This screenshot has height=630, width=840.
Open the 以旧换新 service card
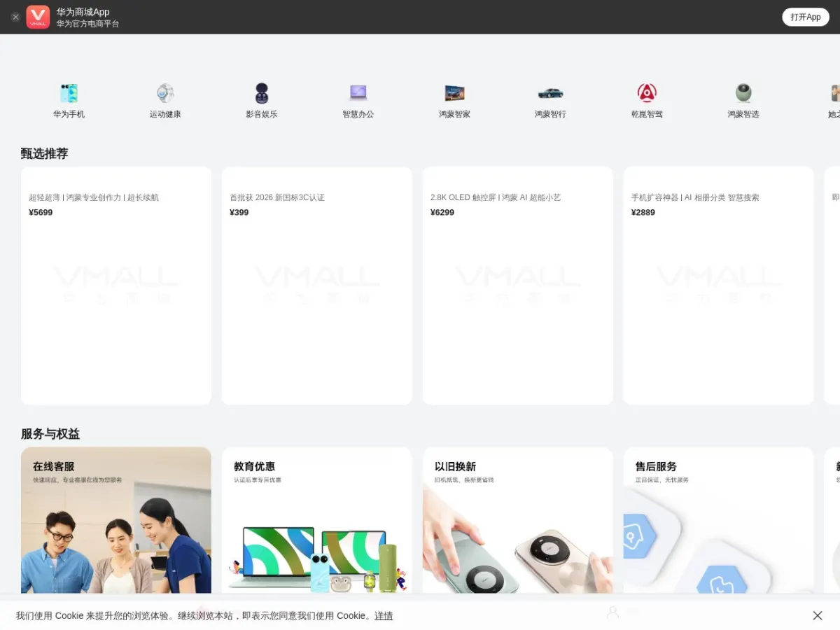[x=518, y=521]
